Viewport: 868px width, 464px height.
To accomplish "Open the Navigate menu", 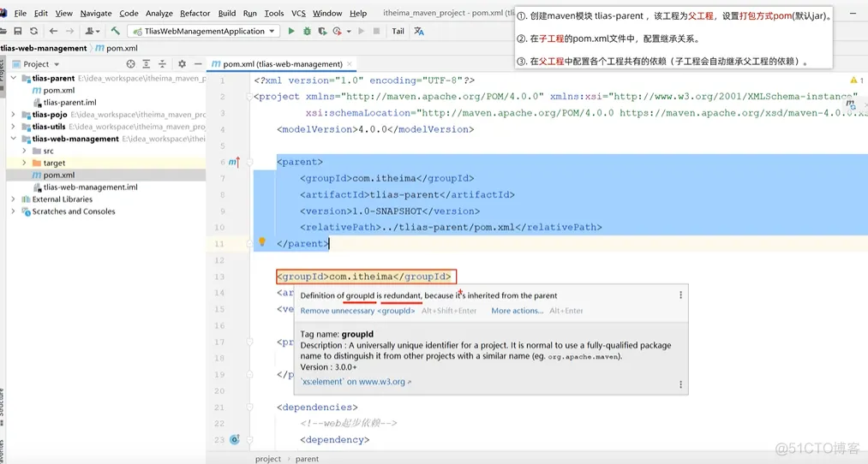I will tap(96, 14).
